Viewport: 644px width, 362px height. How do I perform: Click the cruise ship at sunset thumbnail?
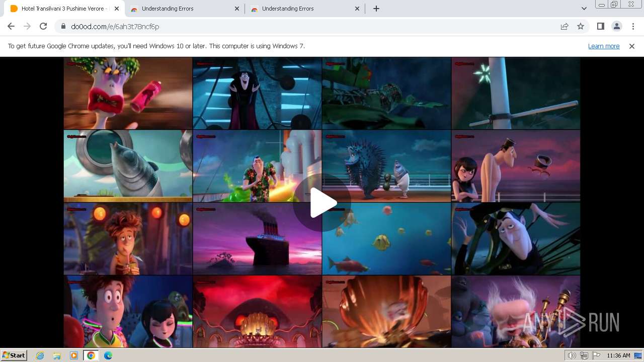tap(257, 239)
